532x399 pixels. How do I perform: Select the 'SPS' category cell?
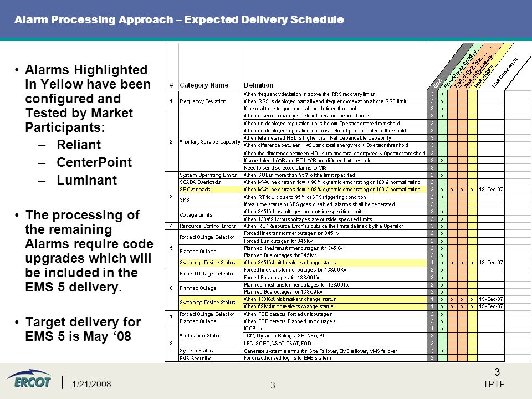[211, 200]
